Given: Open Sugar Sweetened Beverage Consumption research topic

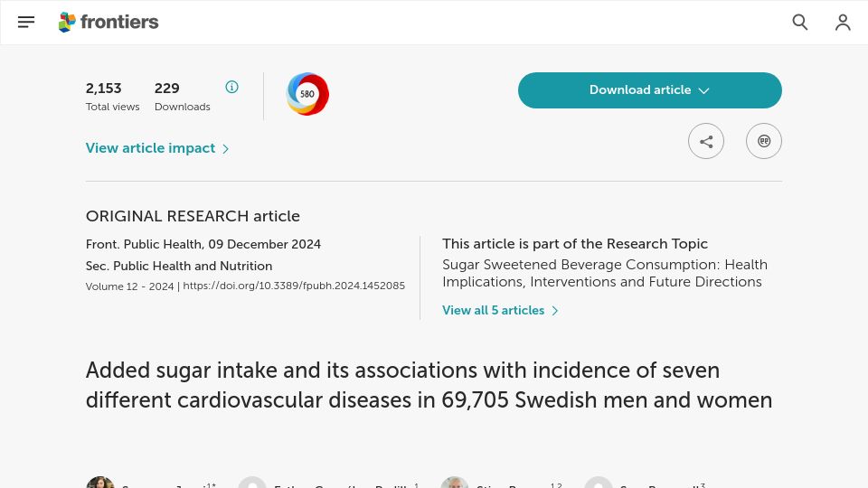Looking at the screenshot, I should pyautogui.click(x=605, y=273).
